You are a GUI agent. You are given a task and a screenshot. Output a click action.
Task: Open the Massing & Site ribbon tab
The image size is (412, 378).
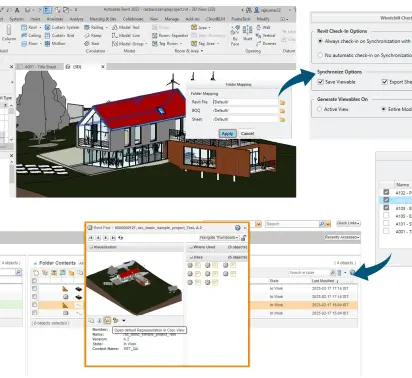(103, 19)
